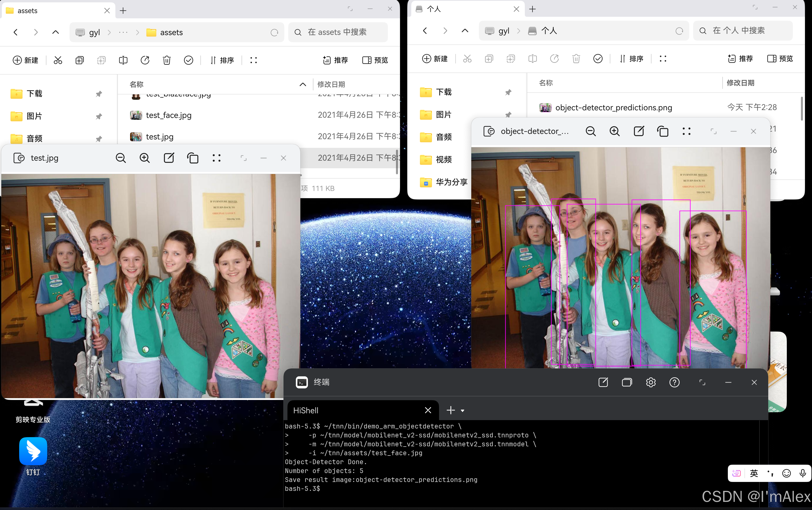Click the cut icon in assets toolbar
Viewport: 812px width, 510px height.
click(58, 60)
